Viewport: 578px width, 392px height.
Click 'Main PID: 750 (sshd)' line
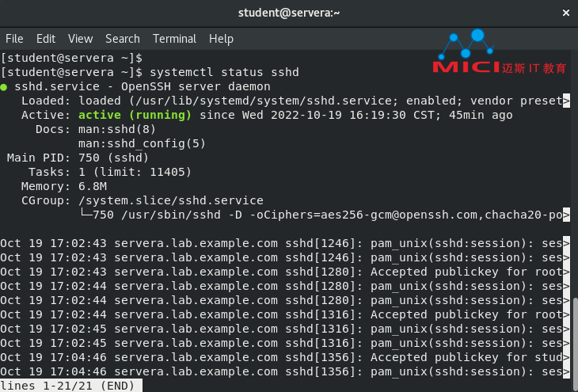coord(78,158)
